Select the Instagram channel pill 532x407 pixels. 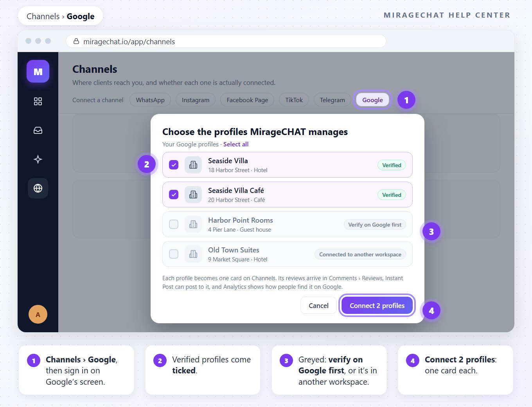pyautogui.click(x=196, y=100)
